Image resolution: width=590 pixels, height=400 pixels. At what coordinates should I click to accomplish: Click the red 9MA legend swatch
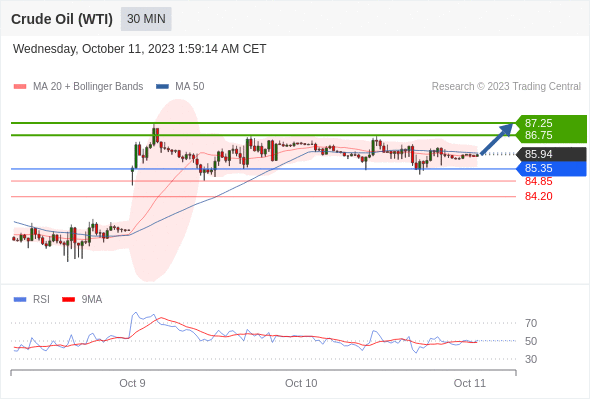[x=68, y=300]
